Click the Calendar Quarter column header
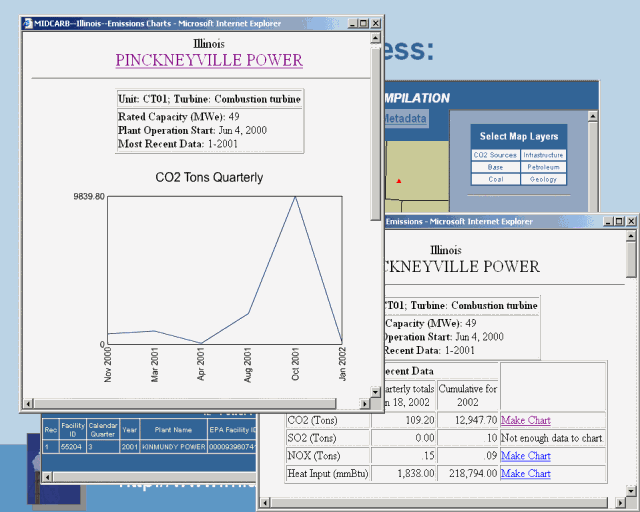Image resolution: width=640 pixels, height=512 pixels. click(103, 430)
